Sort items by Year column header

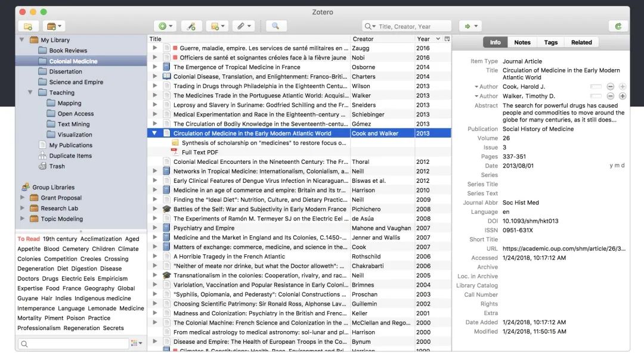[x=428, y=39]
